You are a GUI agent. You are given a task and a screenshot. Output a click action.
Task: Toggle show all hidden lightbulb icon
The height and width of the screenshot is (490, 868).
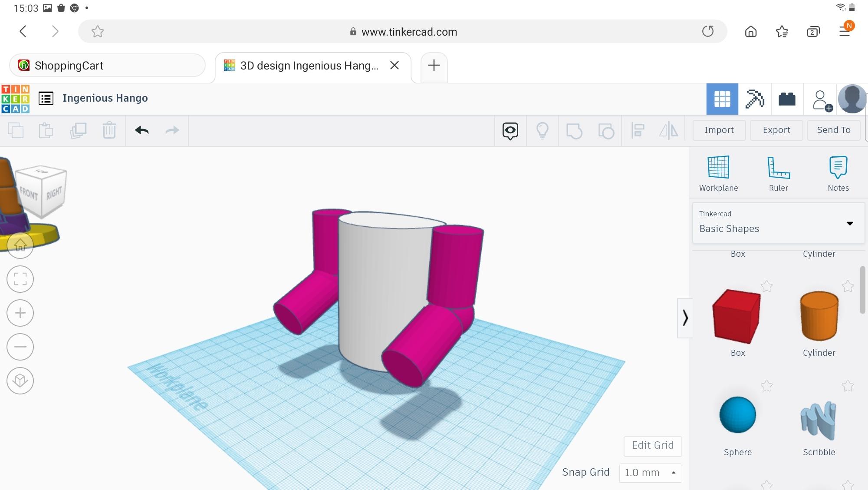click(x=542, y=130)
